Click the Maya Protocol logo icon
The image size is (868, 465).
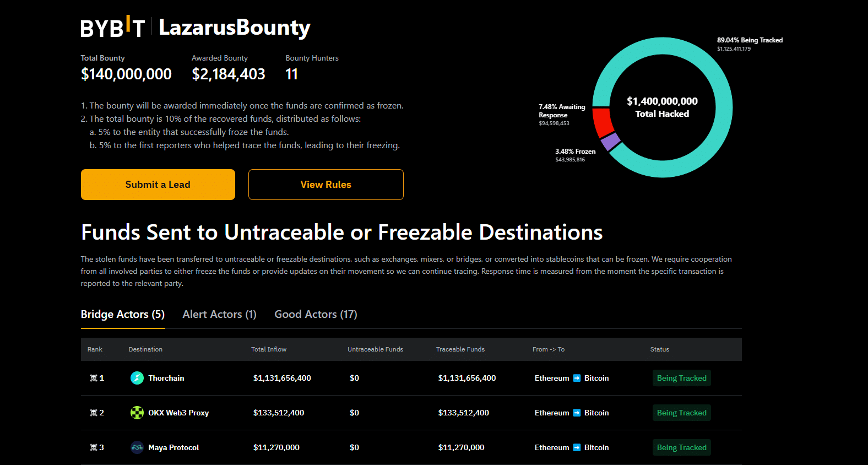click(x=137, y=447)
